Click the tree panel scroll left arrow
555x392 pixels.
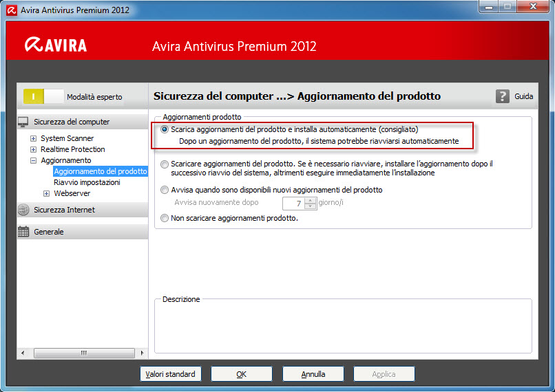23,353
